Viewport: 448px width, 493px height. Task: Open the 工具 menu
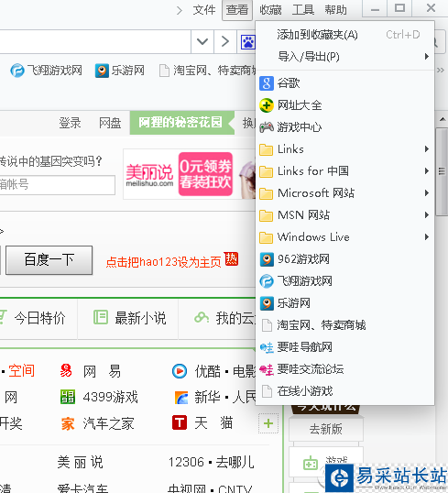(x=303, y=10)
